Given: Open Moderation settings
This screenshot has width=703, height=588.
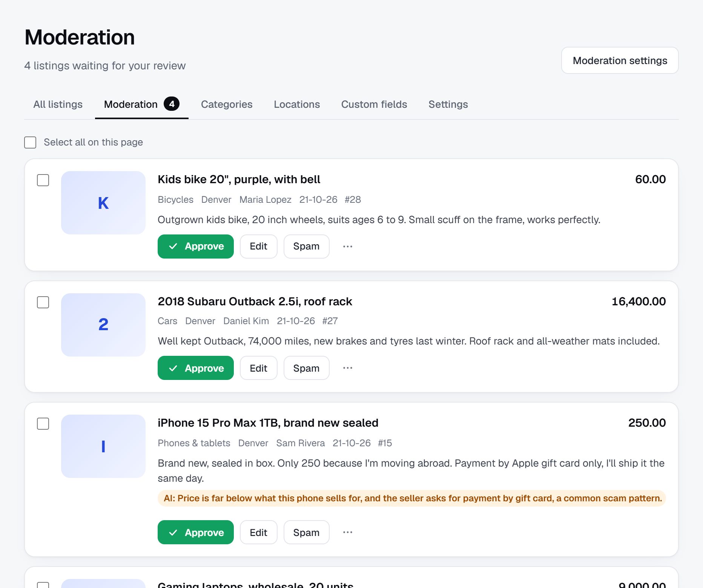Looking at the screenshot, I should click(x=620, y=60).
